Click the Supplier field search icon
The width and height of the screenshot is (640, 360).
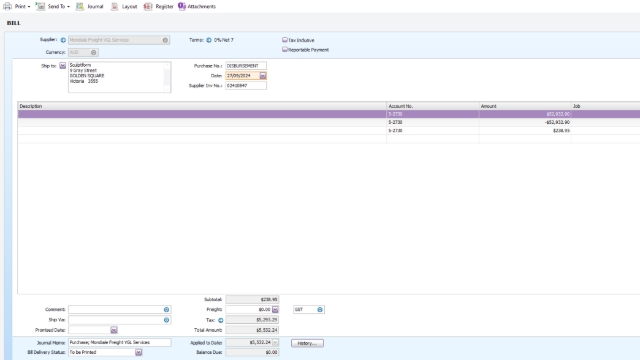pos(165,40)
